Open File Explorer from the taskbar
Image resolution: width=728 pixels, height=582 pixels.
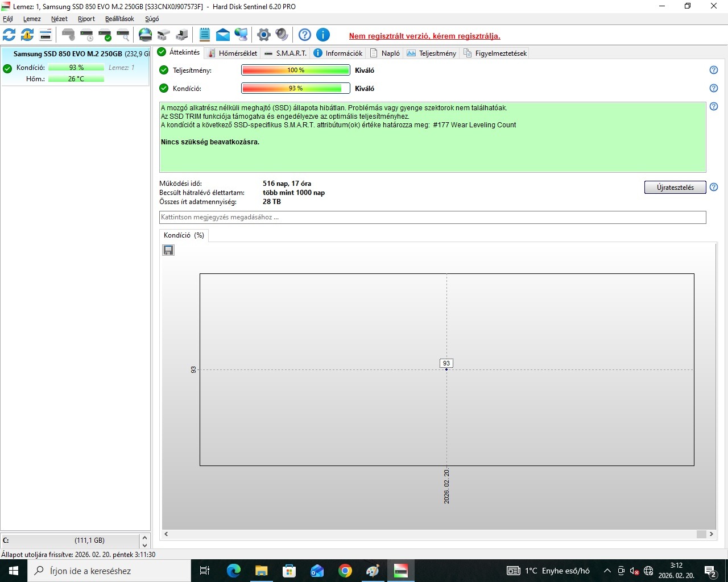coord(261,571)
